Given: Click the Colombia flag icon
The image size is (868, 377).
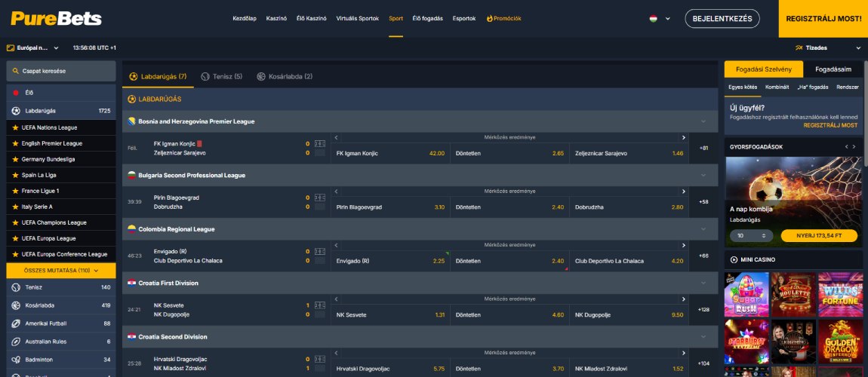Looking at the screenshot, I should pyautogui.click(x=132, y=229).
